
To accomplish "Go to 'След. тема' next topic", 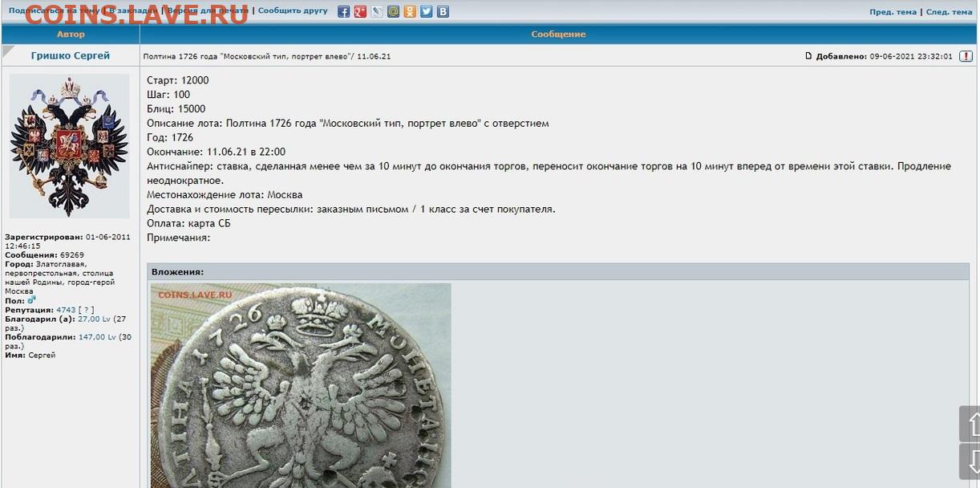I will [x=949, y=12].
